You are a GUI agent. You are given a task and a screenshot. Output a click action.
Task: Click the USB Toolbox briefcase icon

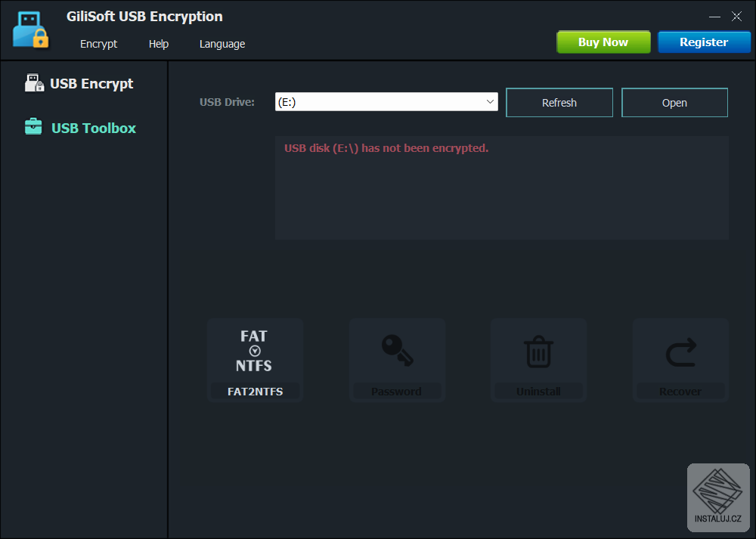point(33,127)
